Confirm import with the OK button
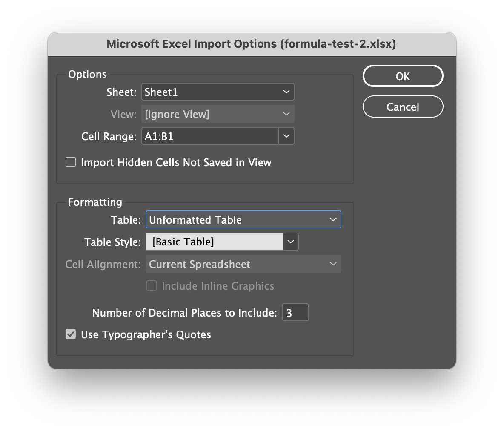 (402, 76)
